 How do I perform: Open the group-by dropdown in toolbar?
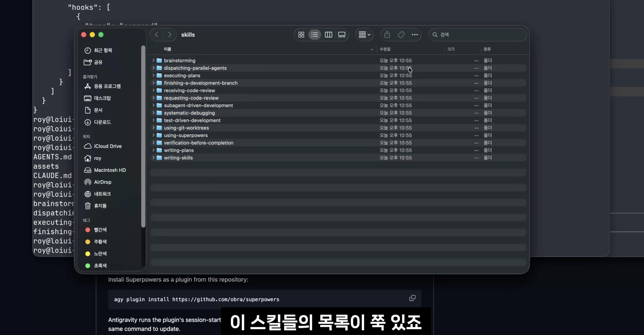pos(364,35)
